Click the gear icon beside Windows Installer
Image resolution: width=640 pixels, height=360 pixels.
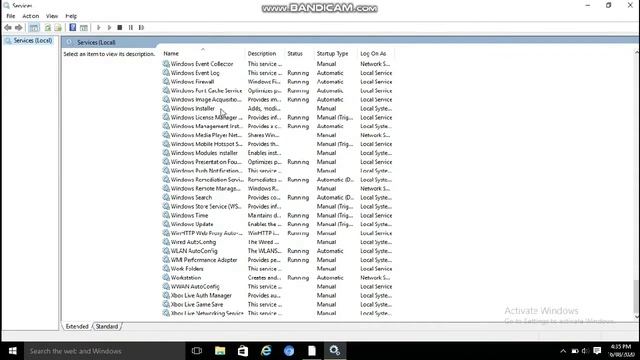[166, 108]
